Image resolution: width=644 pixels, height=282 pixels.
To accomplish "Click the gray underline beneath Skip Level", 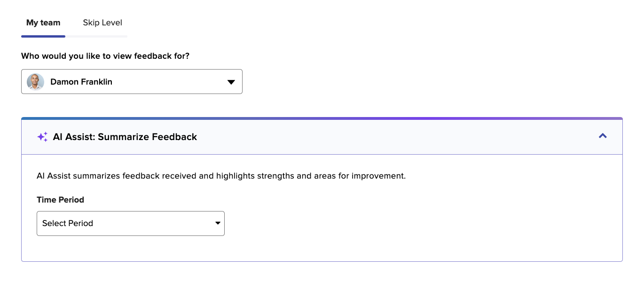I will [96, 36].
